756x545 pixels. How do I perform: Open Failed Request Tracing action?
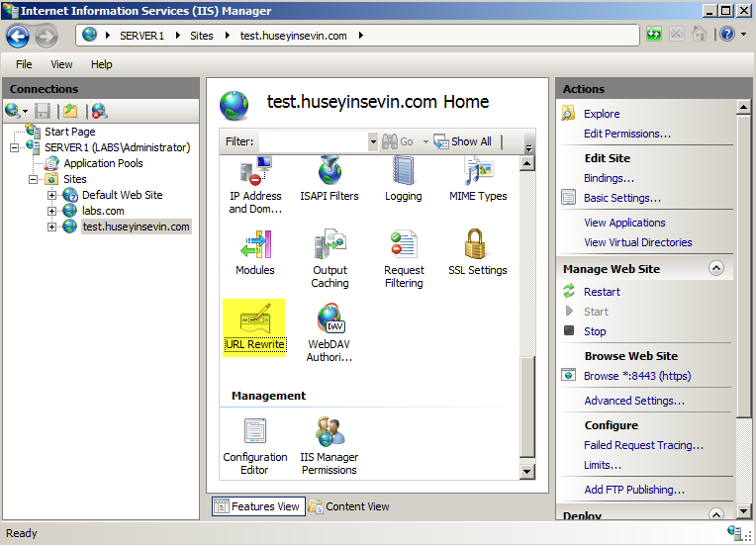(643, 445)
